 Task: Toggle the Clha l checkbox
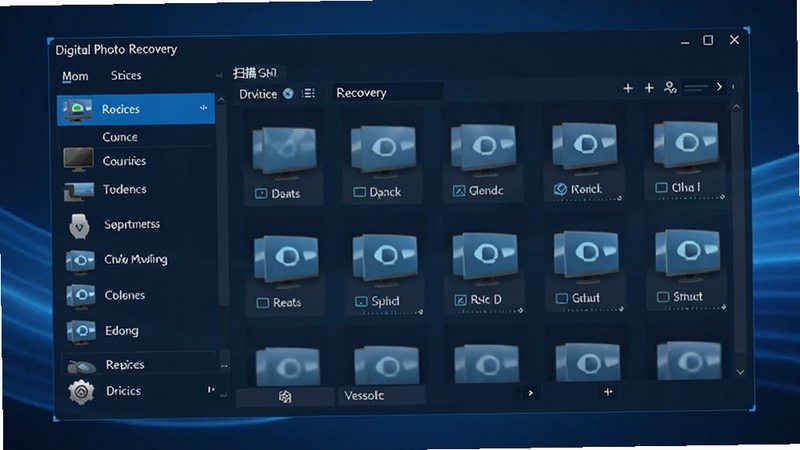coord(661,188)
